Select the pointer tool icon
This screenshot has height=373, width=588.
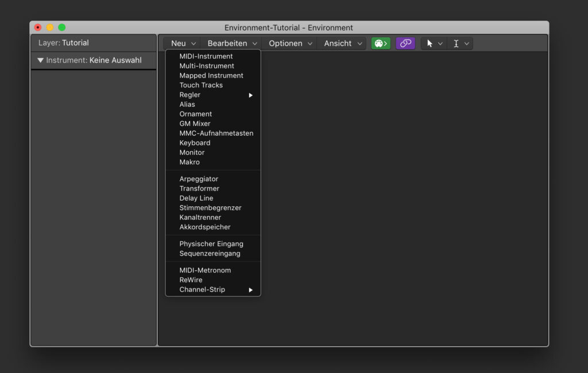point(430,44)
